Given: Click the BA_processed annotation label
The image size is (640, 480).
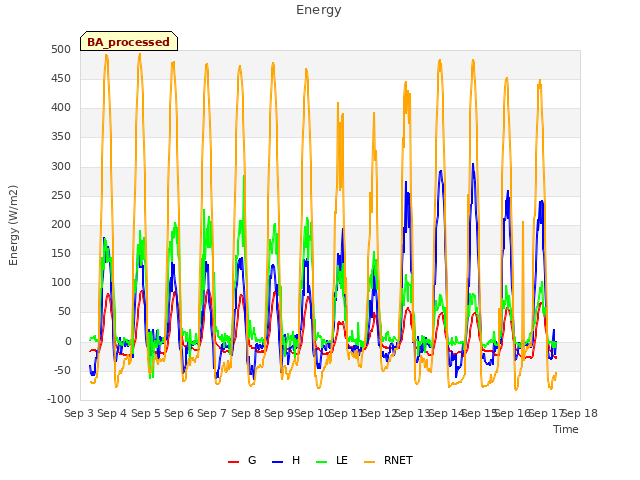Looking at the screenshot, I should coord(129,42).
